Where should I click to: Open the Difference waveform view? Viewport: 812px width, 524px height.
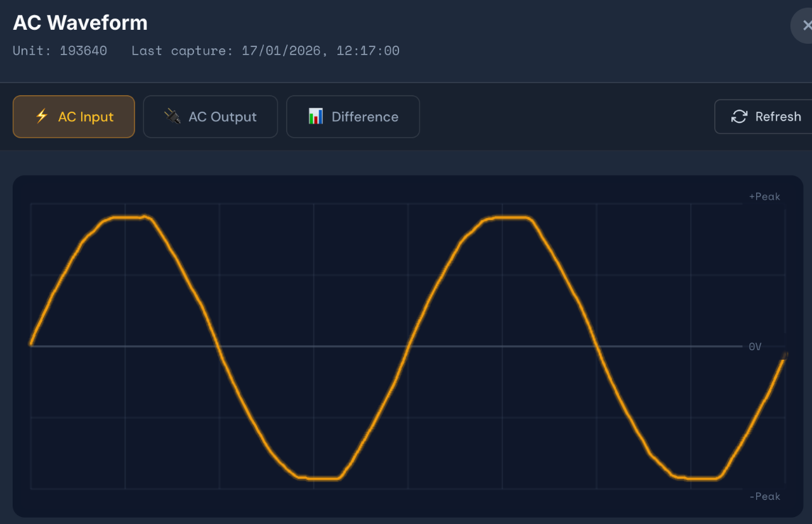click(365, 117)
